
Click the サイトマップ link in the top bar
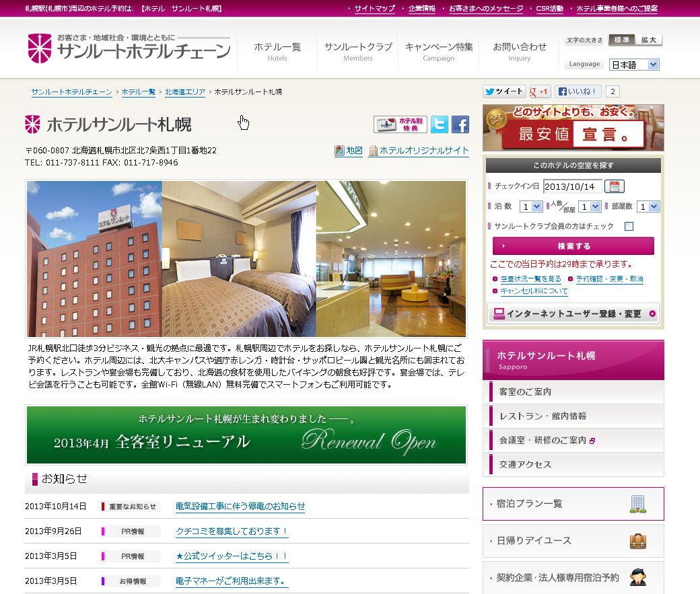374,9
